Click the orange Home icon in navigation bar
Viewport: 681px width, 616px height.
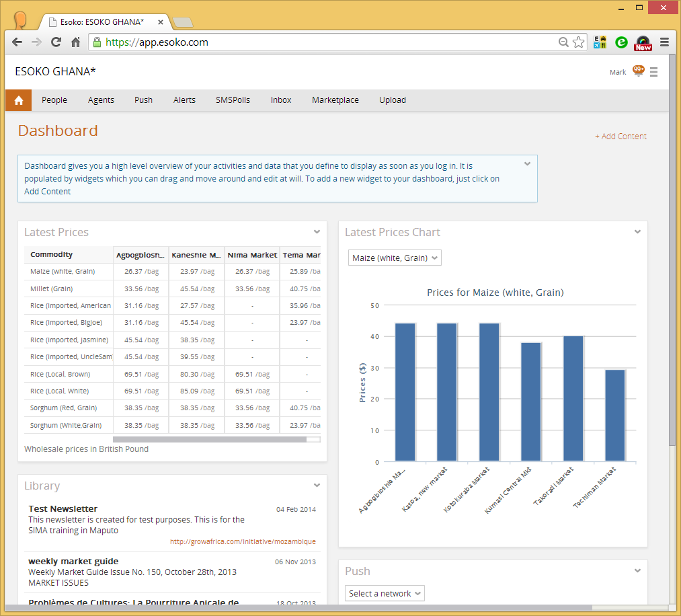click(18, 100)
